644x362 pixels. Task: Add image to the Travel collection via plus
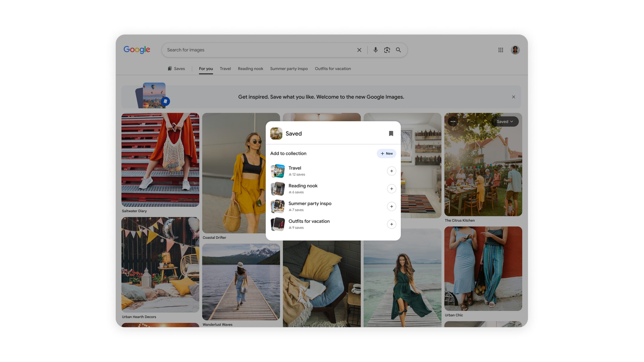pyautogui.click(x=391, y=171)
